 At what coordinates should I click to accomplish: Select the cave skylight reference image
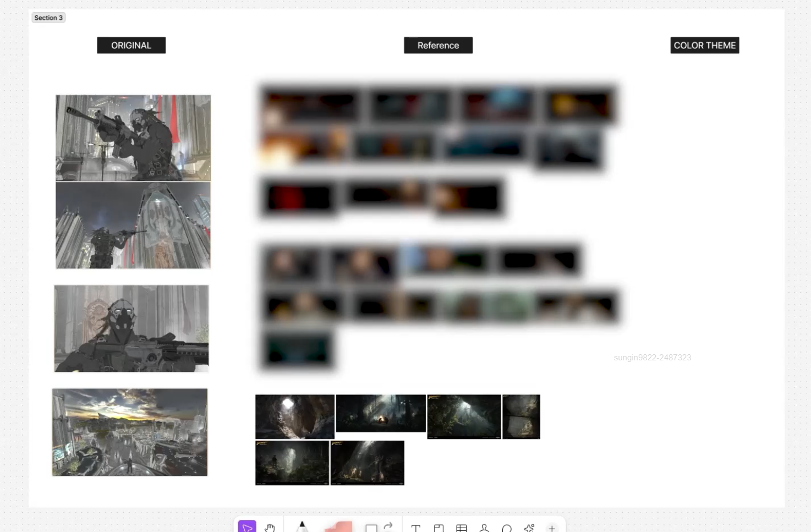point(295,416)
